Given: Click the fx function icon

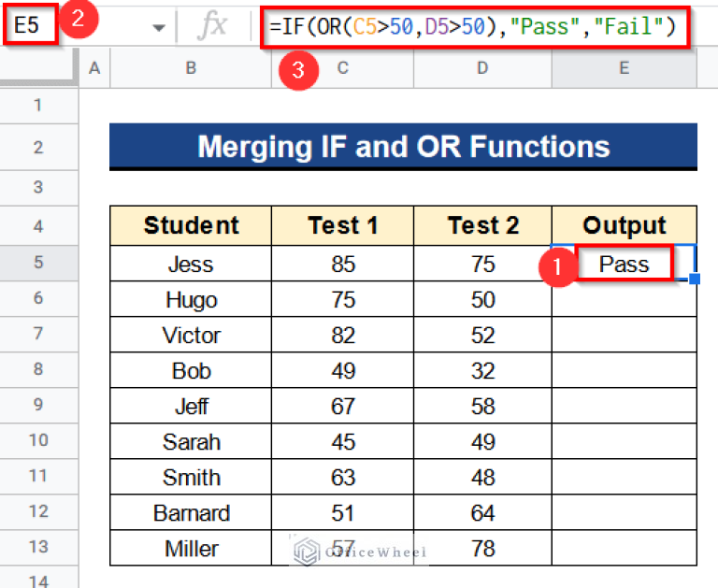Looking at the screenshot, I should [212, 26].
